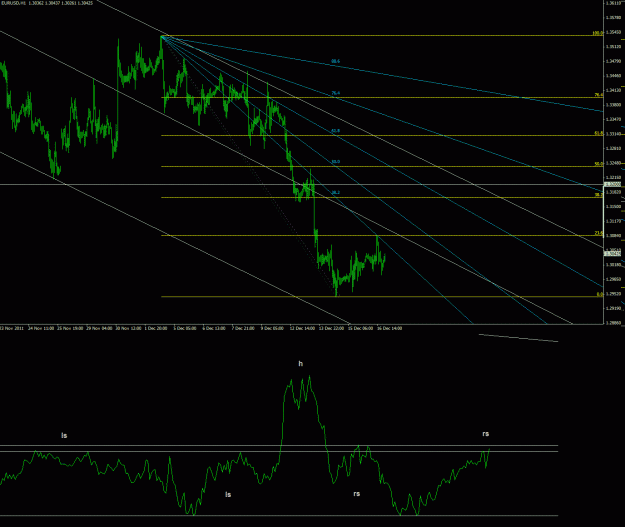Click the highlighted current price tag 1.30425
The width and height of the screenshot is (625, 527).
pos(613,254)
